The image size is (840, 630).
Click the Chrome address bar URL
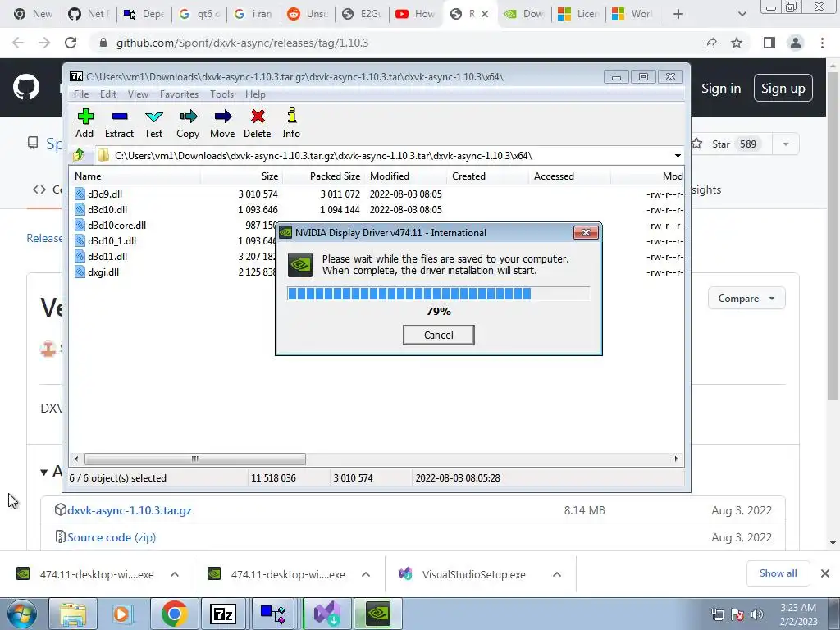242,43
